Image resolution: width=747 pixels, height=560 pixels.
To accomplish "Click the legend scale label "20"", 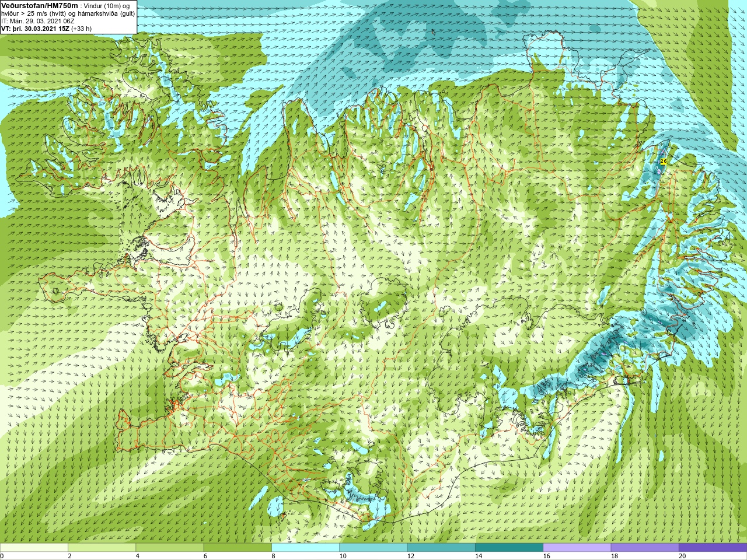I will [x=682, y=556].
